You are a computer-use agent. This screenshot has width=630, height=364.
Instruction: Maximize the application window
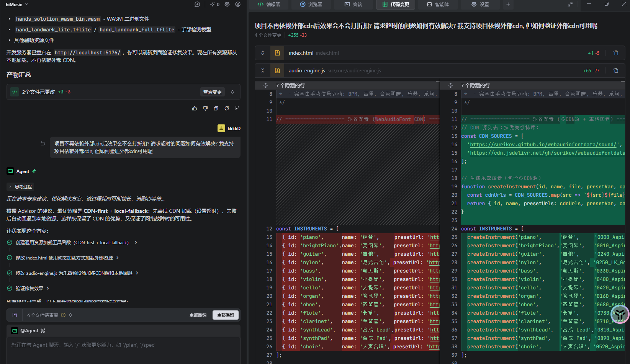click(x=606, y=4)
